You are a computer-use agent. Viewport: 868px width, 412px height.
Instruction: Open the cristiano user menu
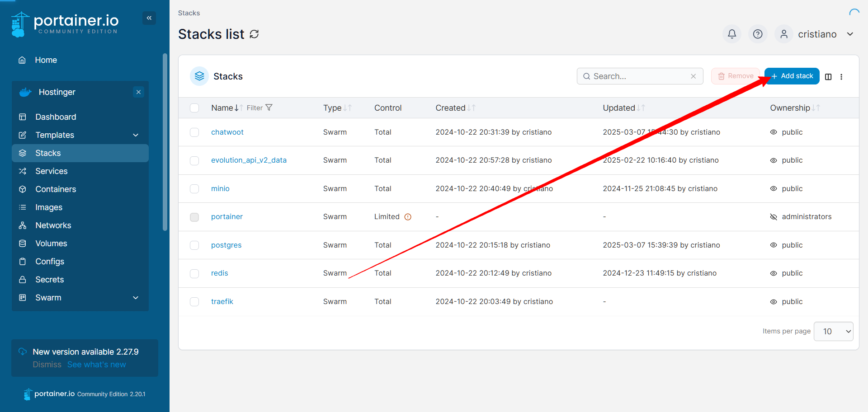(816, 34)
